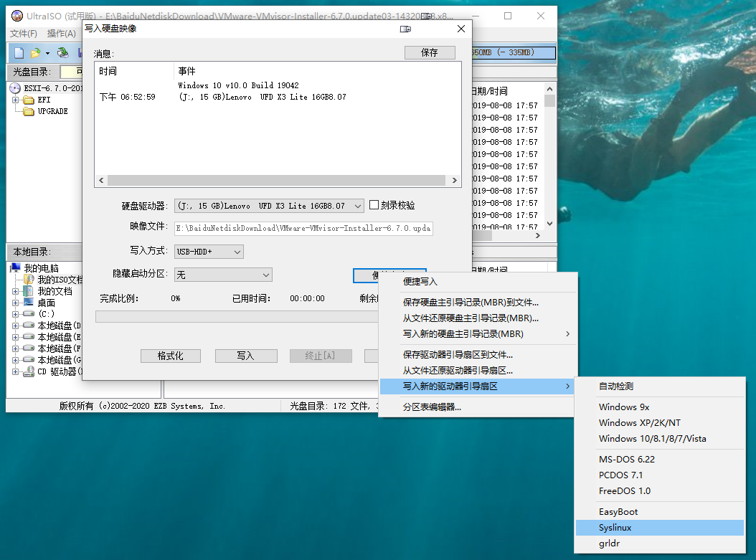Select MS-DOS 6.22 in the submenu

(x=660, y=460)
